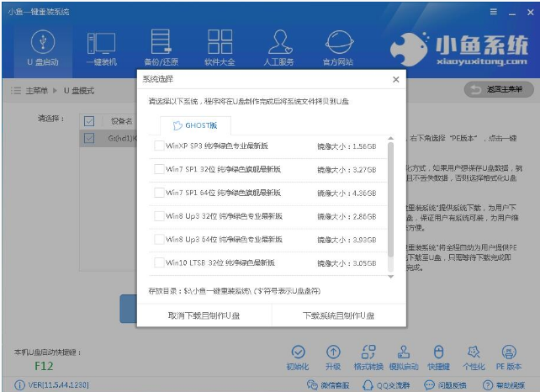The width and height of the screenshot is (540, 392).
Task: Check the Win10 LTSB 32位 checkbox
Action: pyautogui.click(x=160, y=262)
